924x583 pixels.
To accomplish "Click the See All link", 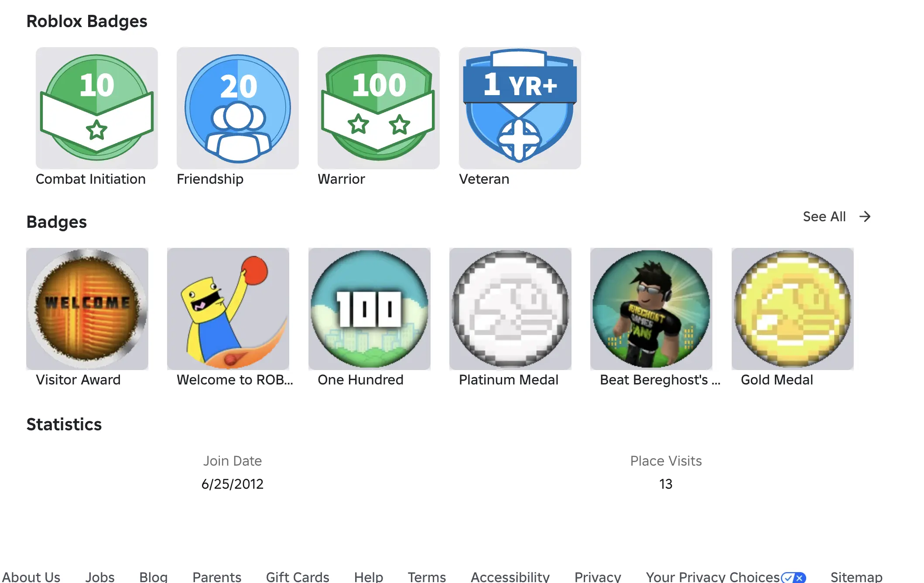I will 824,216.
